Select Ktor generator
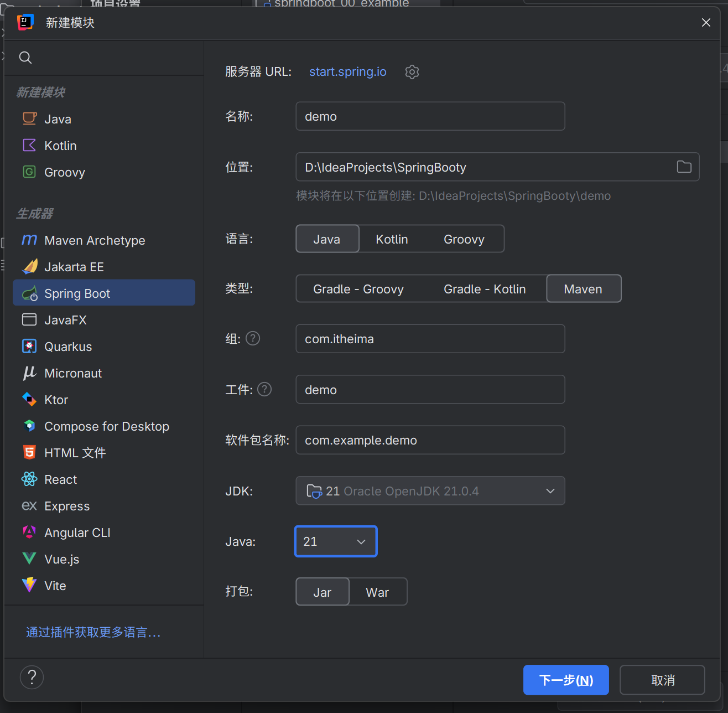 [x=104, y=400]
